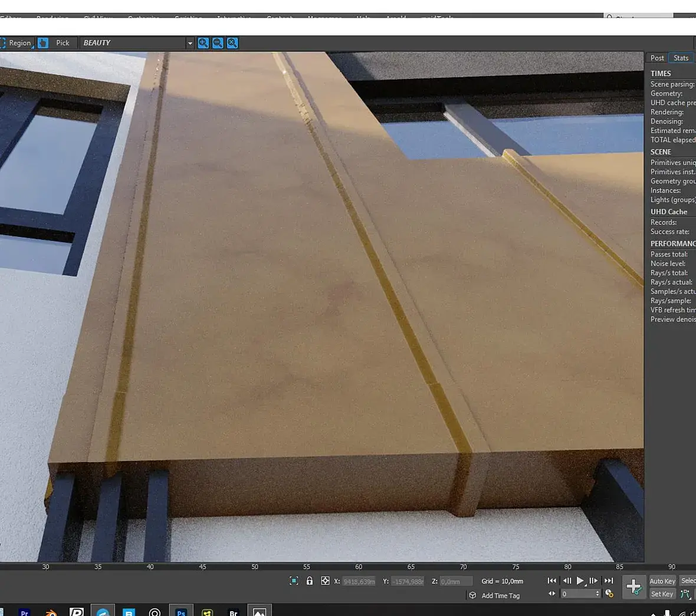
Task: Open Adobe Bridge from taskbar
Action: pyautogui.click(x=234, y=612)
